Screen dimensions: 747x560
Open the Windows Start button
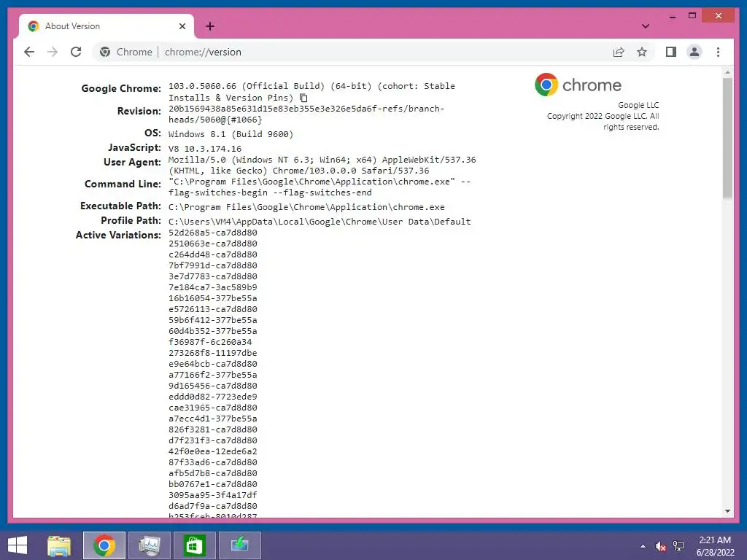18,545
